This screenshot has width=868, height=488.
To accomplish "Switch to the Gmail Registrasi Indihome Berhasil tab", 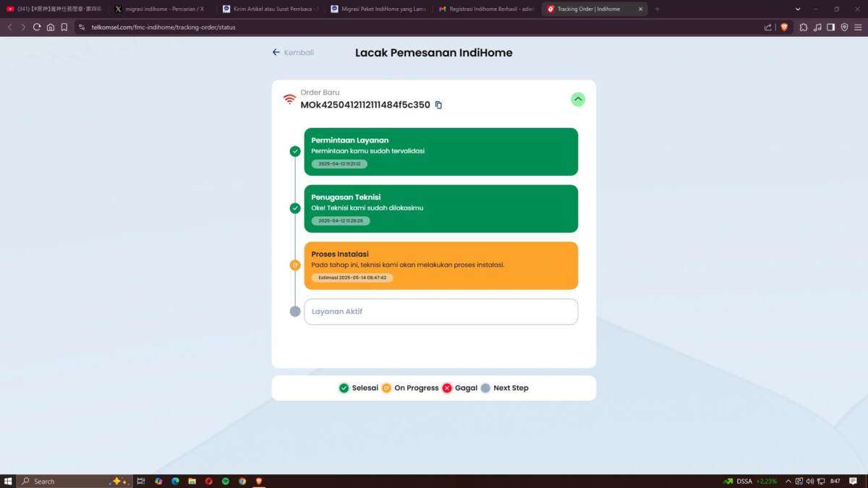I will (485, 9).
